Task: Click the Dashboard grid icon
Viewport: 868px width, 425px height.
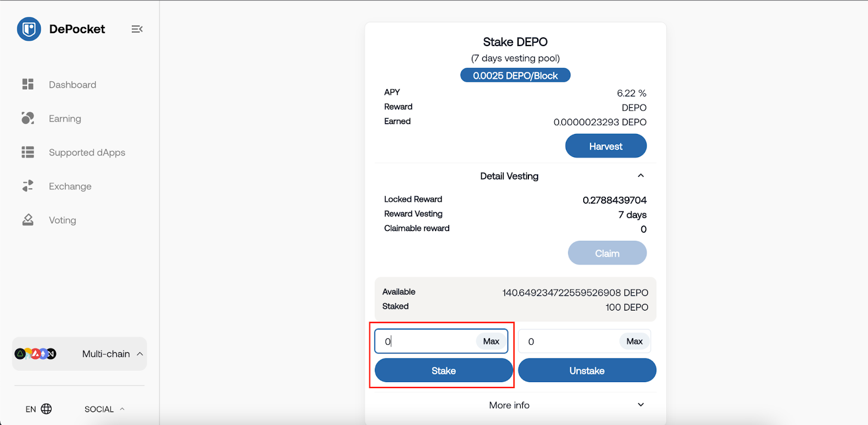Action: (28, 84)
